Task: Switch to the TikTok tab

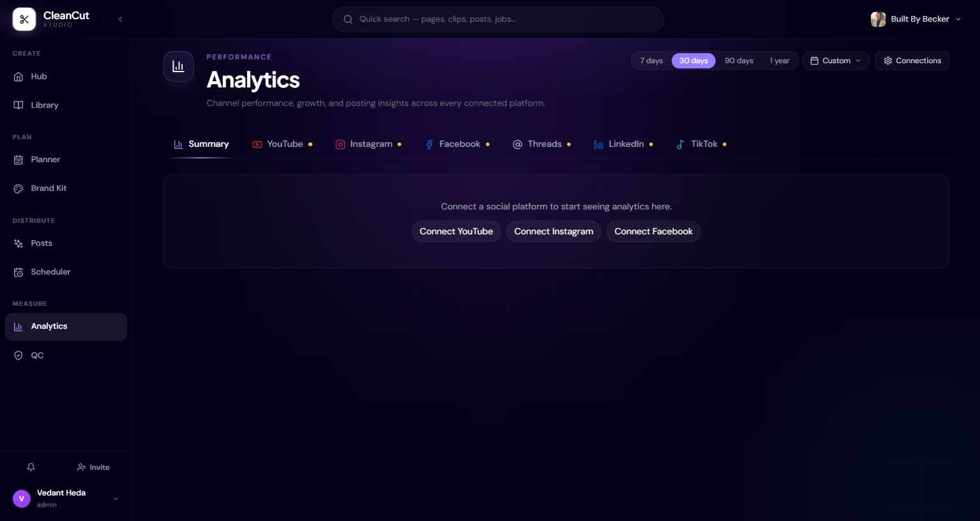Action: (701, 144)
